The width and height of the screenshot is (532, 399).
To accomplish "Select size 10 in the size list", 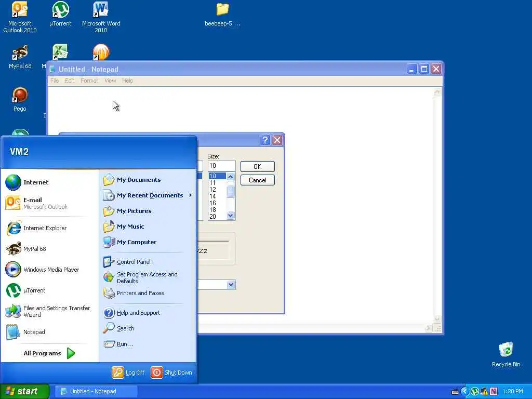I will 217,176.
